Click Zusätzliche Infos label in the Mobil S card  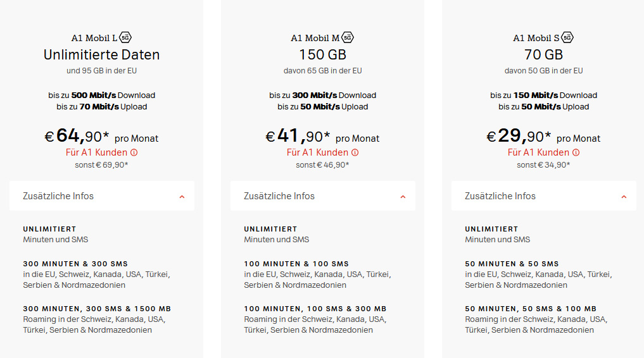click(500, 196)
